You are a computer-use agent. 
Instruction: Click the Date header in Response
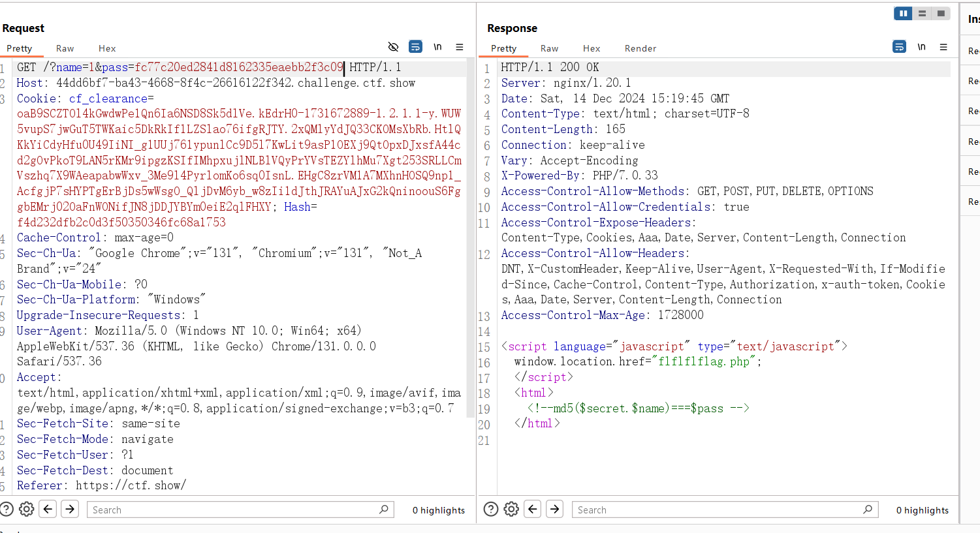click(615, 99)
